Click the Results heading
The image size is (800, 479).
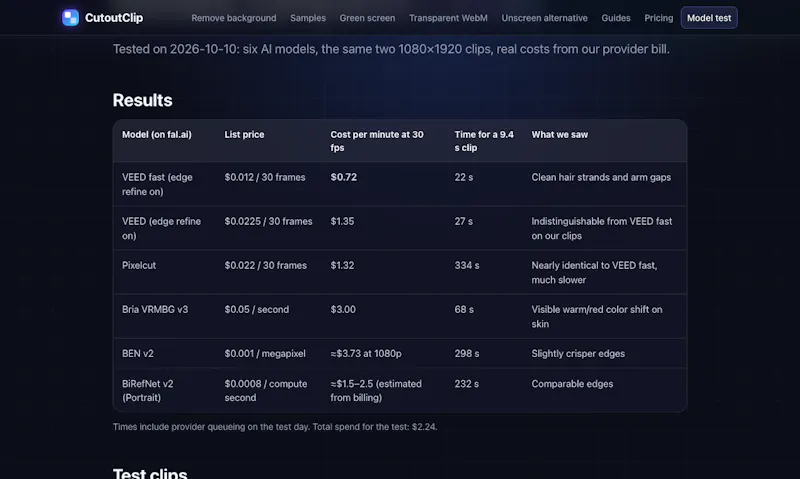142,100
